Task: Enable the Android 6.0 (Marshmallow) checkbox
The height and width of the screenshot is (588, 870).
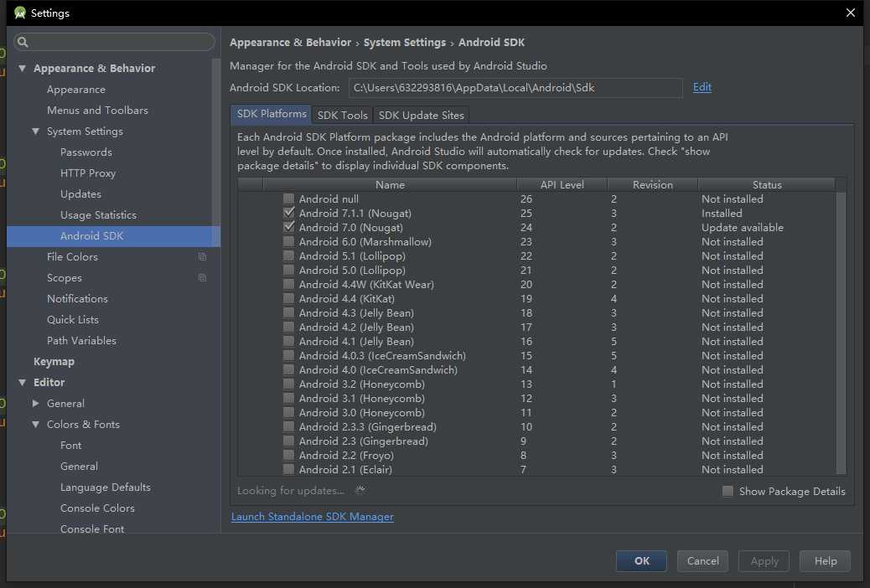Action: [x=288, y=242]
